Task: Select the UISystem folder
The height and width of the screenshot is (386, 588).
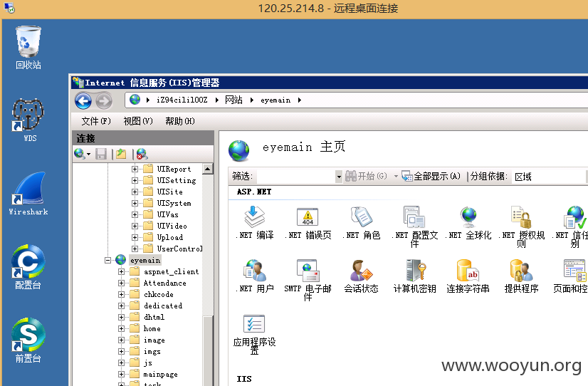Action: [174, 203]
